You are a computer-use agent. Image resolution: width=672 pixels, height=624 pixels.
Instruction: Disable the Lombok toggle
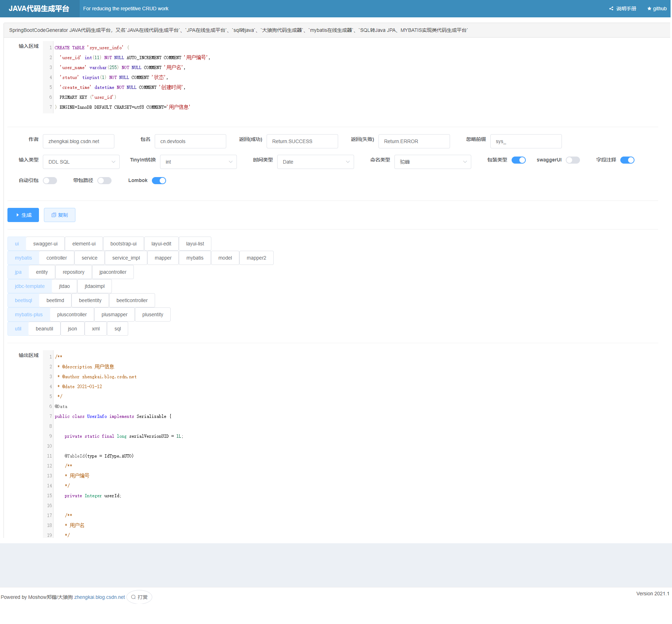click(159, 181)
